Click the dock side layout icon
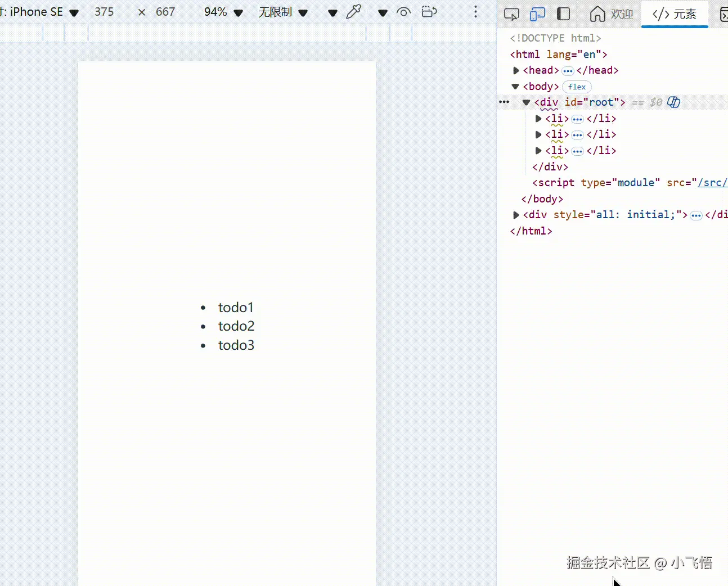Image resolution: width=728 pixels, height=586 pixels. point(563,14)
